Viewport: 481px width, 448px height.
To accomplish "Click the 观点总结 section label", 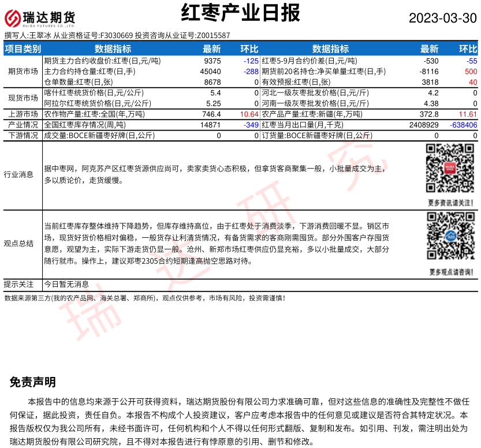I will click(18, 243).
